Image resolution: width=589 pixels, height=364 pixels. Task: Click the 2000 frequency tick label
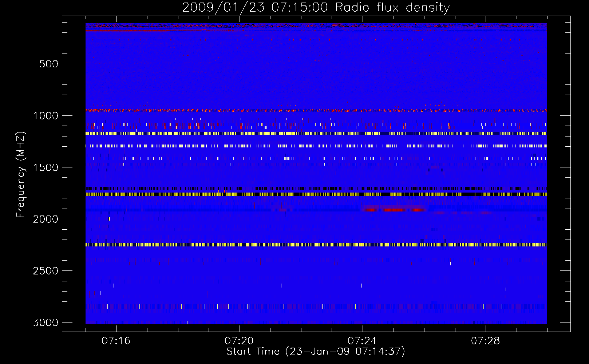coord(46,219)
